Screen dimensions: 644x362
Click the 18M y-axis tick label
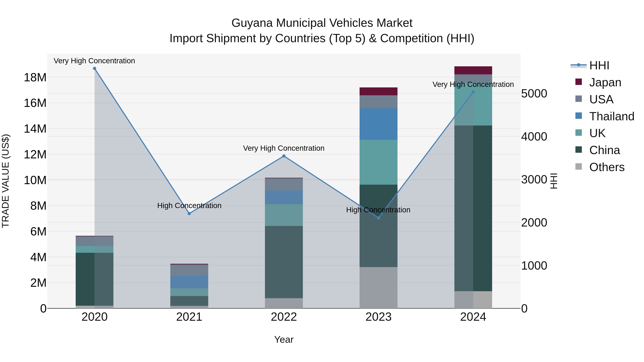[x=35, y=77]
